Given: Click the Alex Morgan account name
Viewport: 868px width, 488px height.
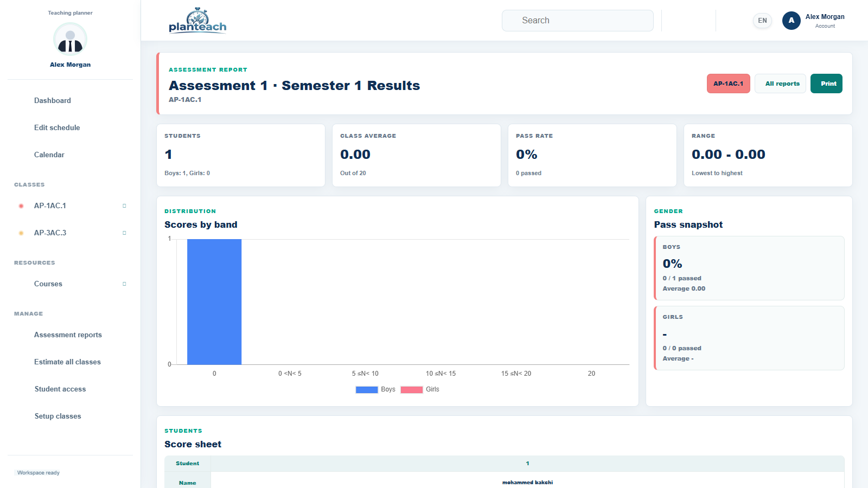Looking at the screenshot, I should 825,17.
